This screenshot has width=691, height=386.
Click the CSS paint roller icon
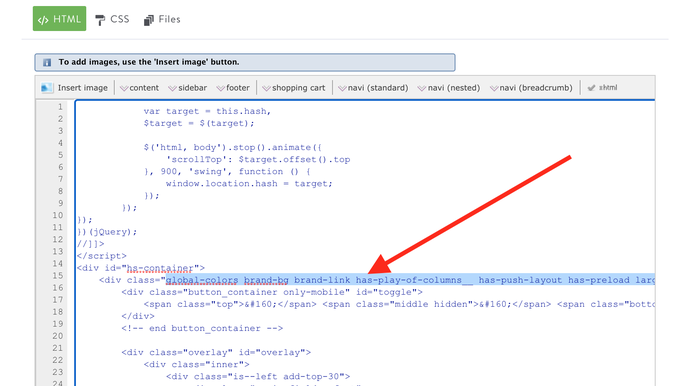100,20
